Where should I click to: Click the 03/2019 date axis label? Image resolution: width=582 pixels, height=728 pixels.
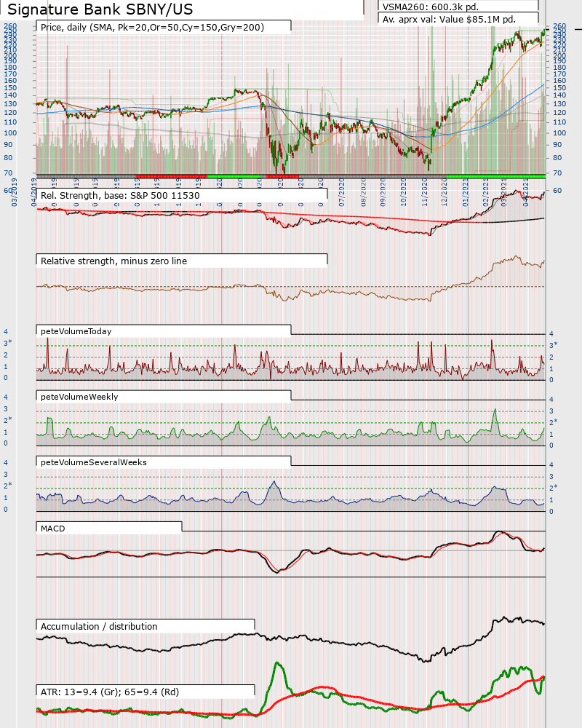pos(14,191)
